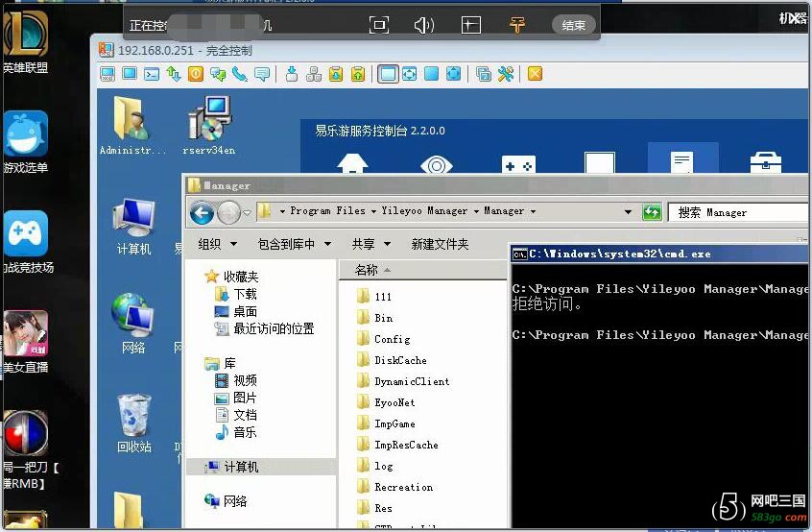
Task: Open the Telnet icon in Radmin toolbar
Action: pyautogui.click(x=152, y=75)
